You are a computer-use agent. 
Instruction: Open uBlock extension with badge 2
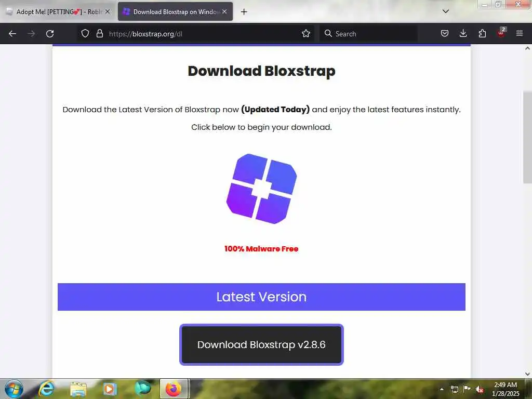pyautogui.click(x=501, y=33)
